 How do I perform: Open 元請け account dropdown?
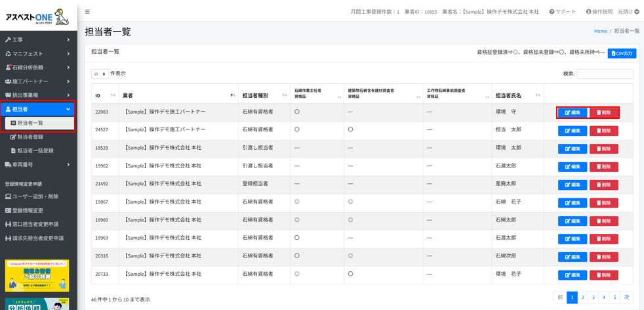point(628,12)
